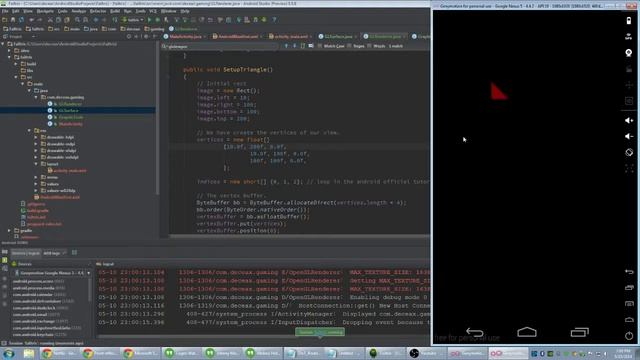Switch to AndroidManifest.xml editor tab
This screenshot has height=360, width=640.
[237, 36]
